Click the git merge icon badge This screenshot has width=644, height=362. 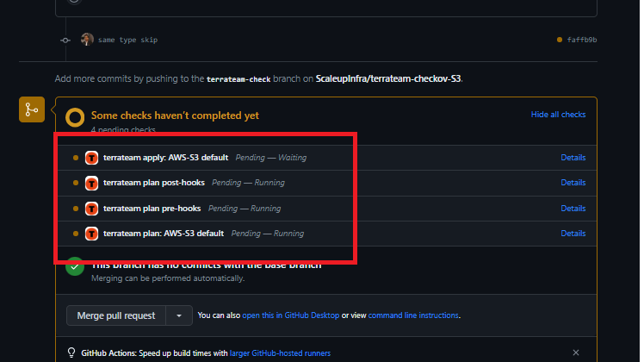(32, 109)
